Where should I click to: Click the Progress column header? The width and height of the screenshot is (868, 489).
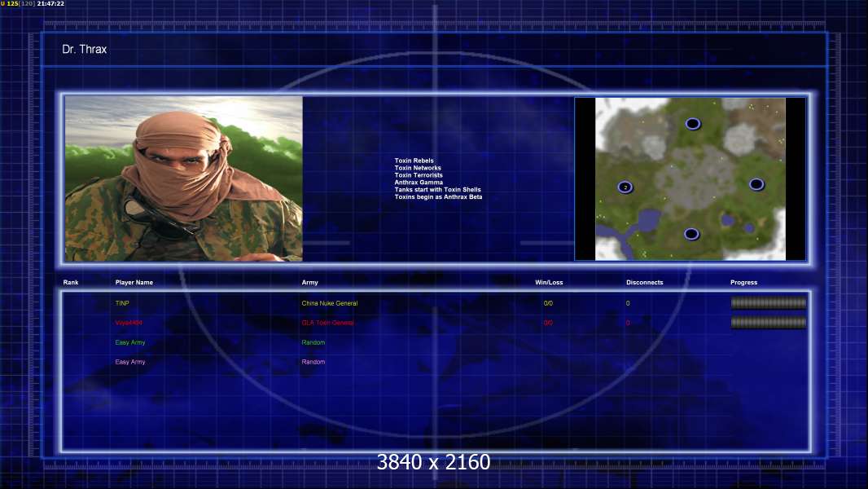click(743, 283)
